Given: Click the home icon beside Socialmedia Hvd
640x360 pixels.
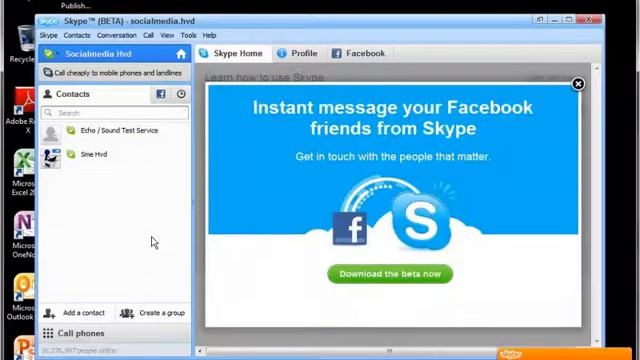Looking at the screenshot, I should [181, 54].
